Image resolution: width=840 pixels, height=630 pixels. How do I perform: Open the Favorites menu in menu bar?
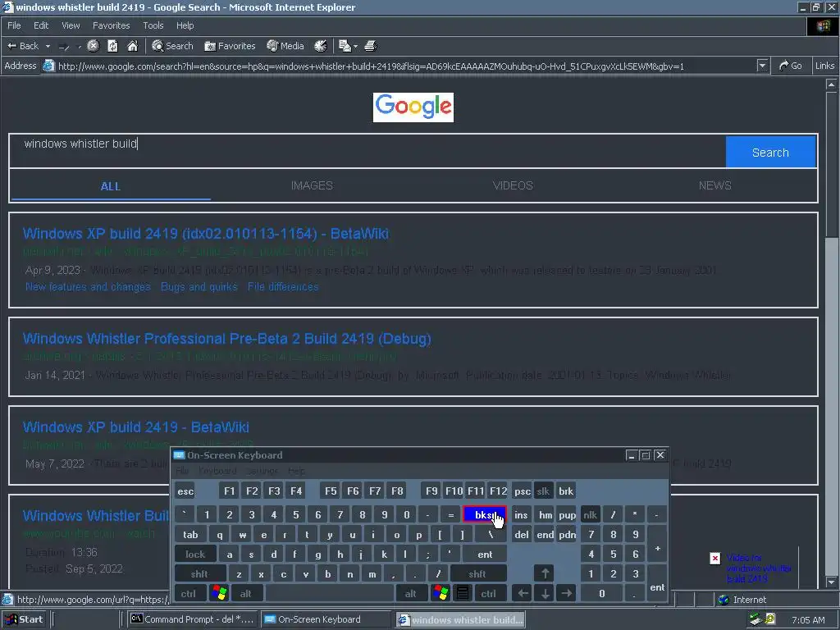[111, 25]
